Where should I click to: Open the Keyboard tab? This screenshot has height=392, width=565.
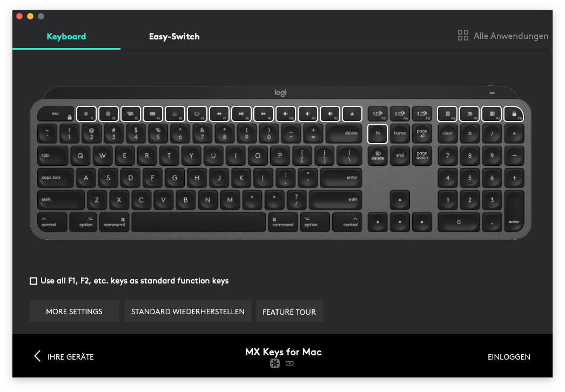point(66,37)
